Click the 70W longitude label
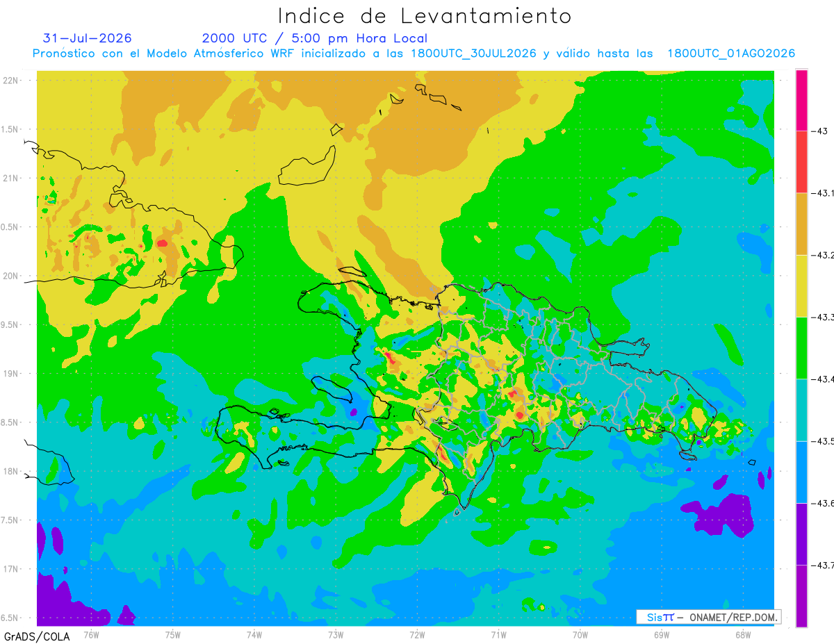 [x=580, y=634]
